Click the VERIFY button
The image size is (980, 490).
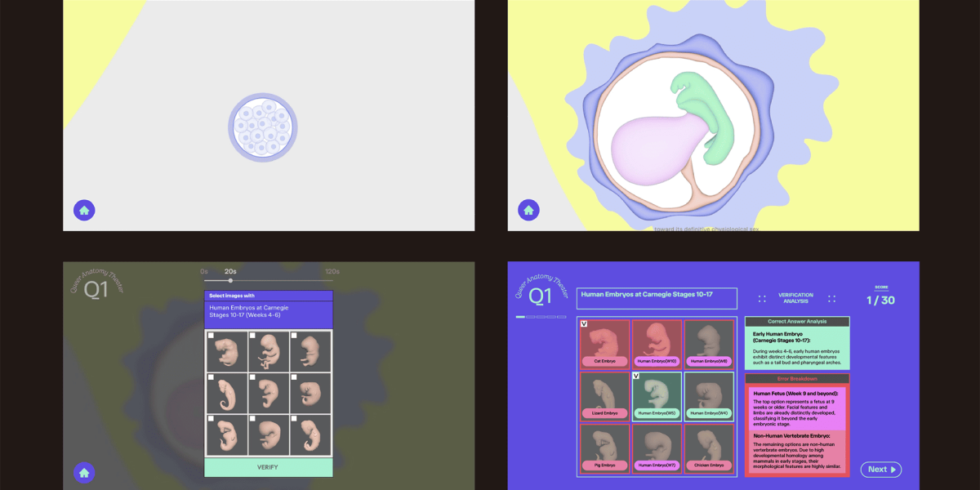[x=268, y=467]
